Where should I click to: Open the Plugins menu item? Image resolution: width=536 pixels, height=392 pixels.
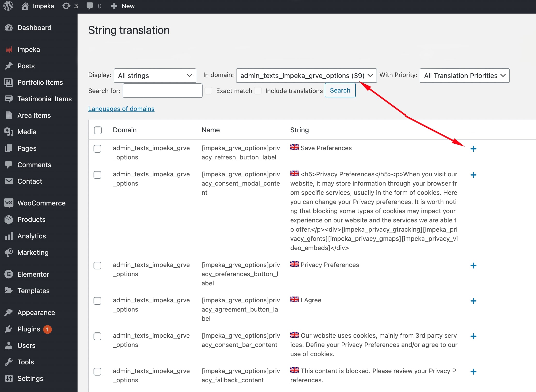(x=29, y=329)
